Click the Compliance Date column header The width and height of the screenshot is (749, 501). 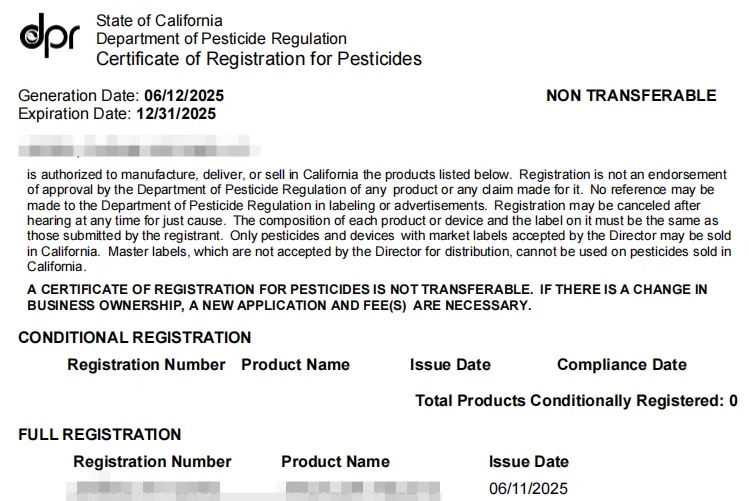[x=621, y=365]
